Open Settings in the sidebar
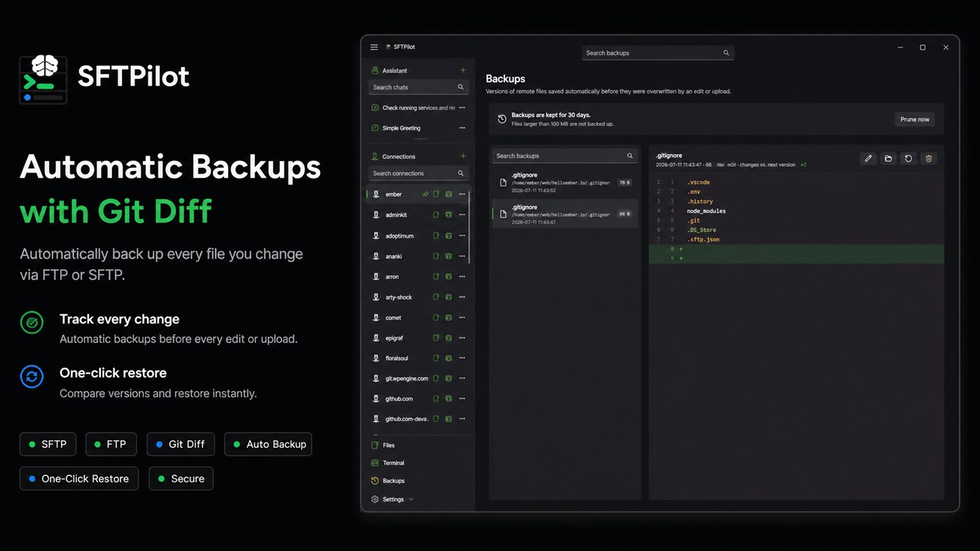The image size is (980, 551). pos(393,499)
